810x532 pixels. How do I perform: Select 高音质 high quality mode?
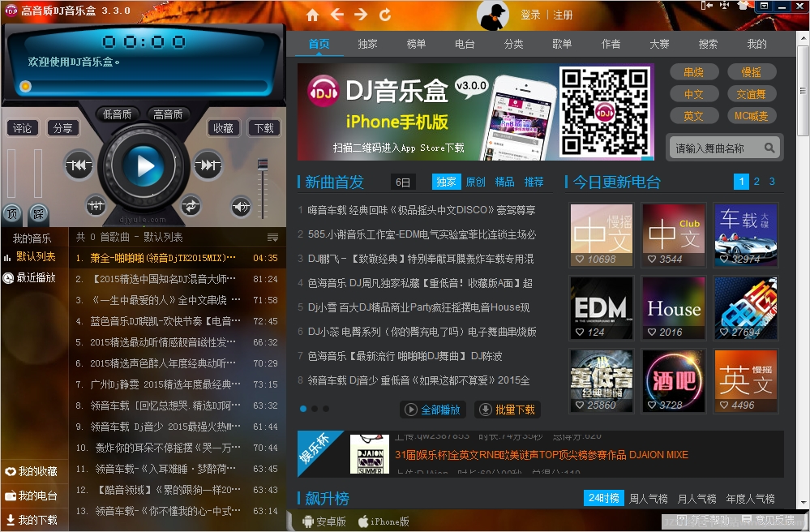pos(168,114)
